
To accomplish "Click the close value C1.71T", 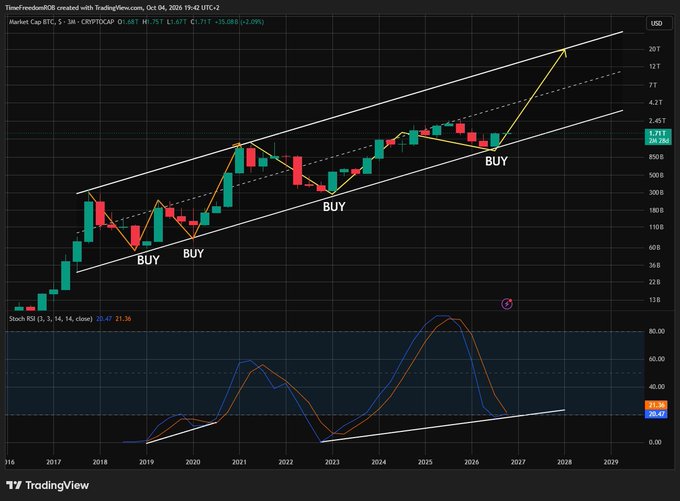I will click(x=202, y=22).
